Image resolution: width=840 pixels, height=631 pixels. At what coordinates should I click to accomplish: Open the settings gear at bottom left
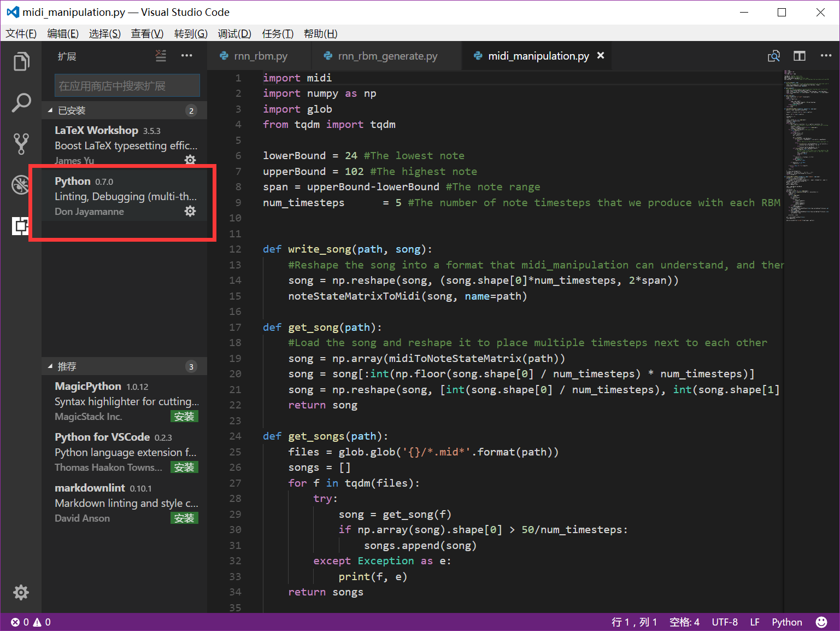pos(21,592)
